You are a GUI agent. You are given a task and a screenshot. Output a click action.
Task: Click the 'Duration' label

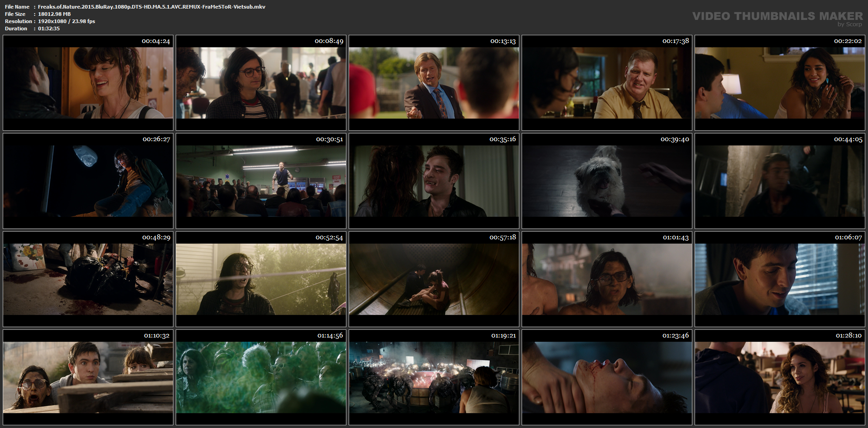16,29
